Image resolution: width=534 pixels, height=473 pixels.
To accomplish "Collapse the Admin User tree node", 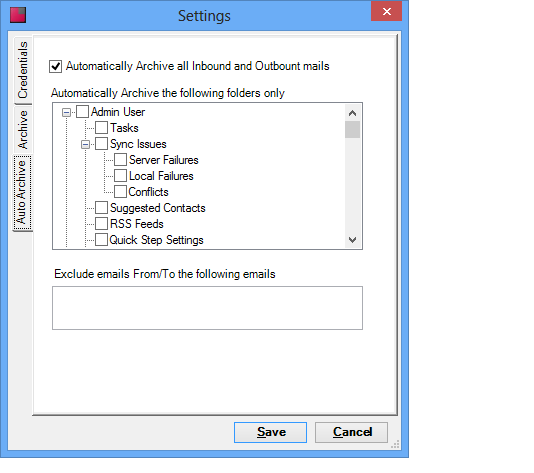I will point(66,112).
